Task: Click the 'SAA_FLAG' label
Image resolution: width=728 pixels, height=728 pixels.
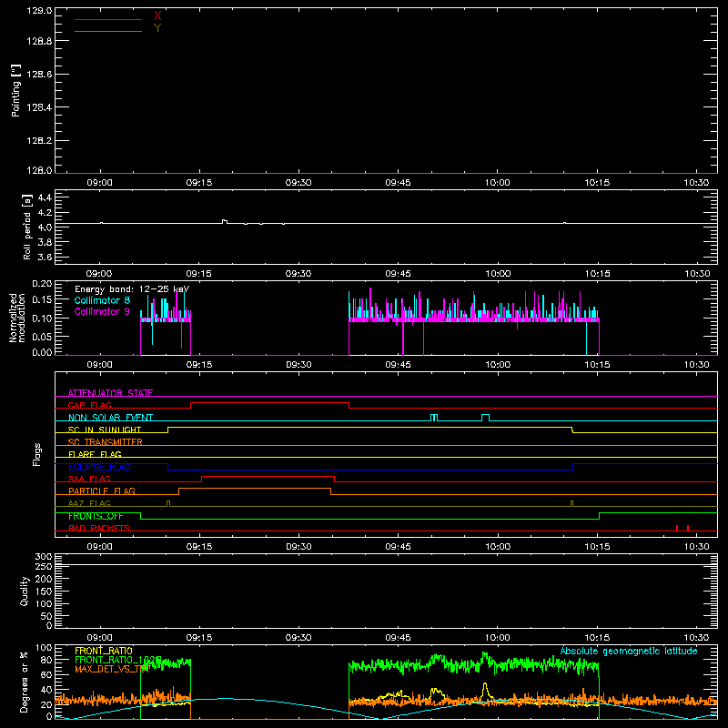Action: click(x=89, y=479)
